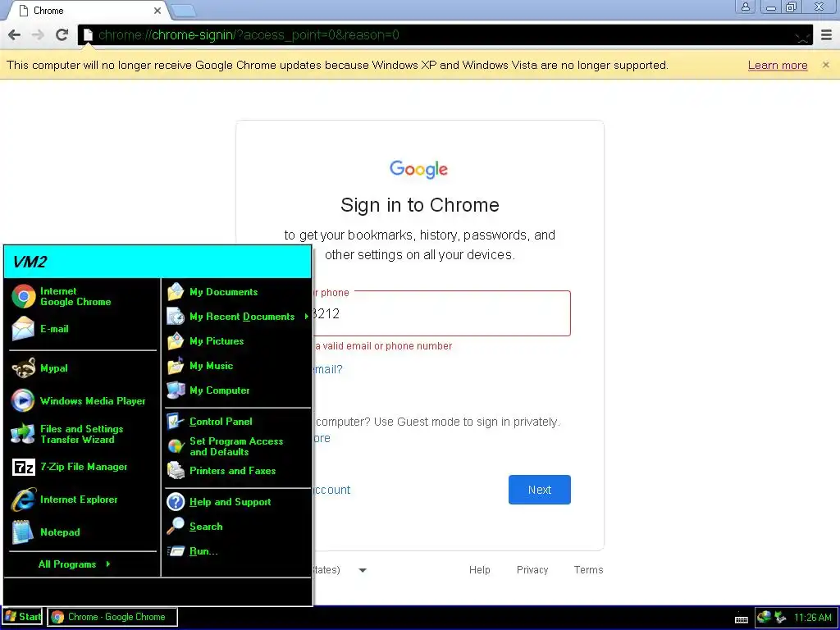Launch Mypal browser from the Start menu

[x=83, y=368]
